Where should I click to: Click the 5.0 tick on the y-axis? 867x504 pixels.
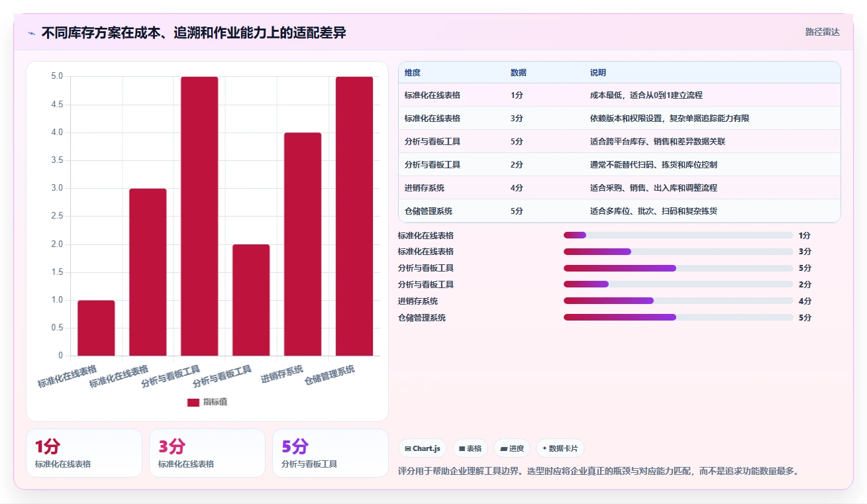(57, 76)
